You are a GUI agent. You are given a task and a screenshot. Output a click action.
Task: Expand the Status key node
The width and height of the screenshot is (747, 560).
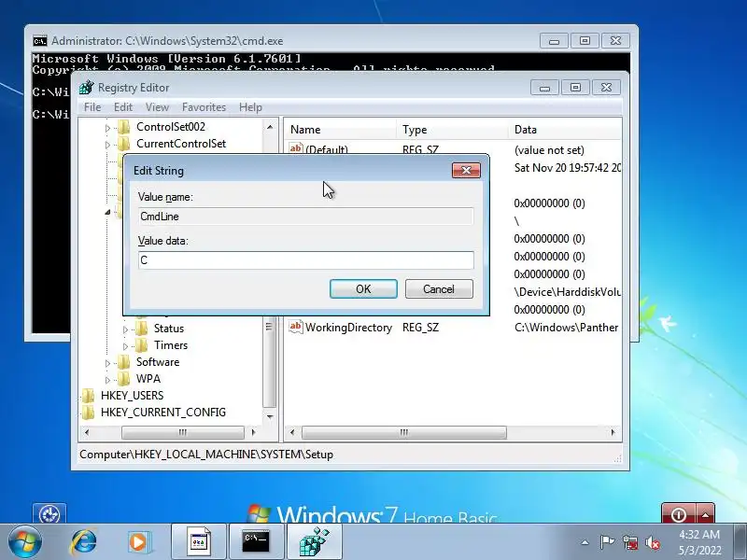coord(125,329)
